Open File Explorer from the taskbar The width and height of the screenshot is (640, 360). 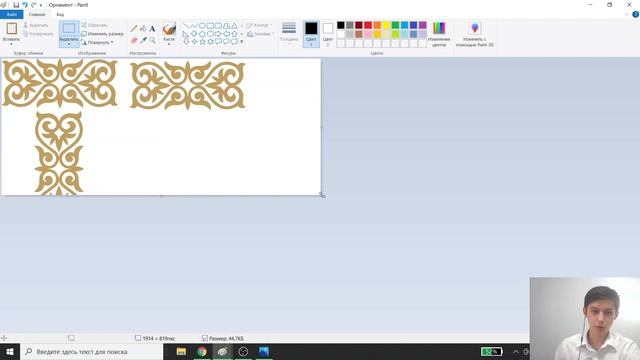pos(181,351)
